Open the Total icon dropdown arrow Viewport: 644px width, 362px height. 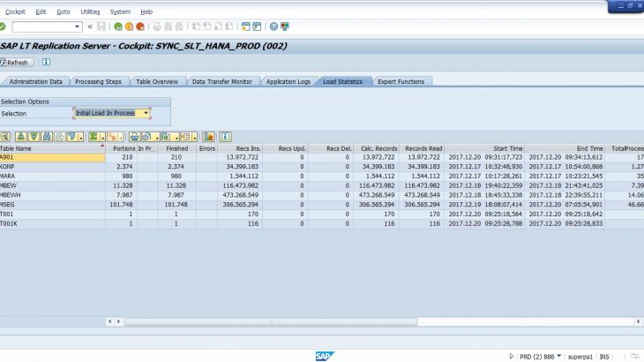pos(102,137)
